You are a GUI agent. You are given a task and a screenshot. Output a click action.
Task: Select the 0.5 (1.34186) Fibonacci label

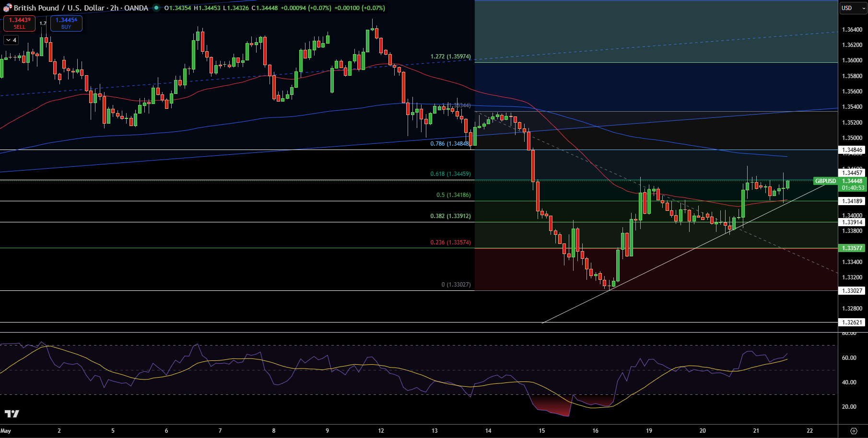click(454, 195)
